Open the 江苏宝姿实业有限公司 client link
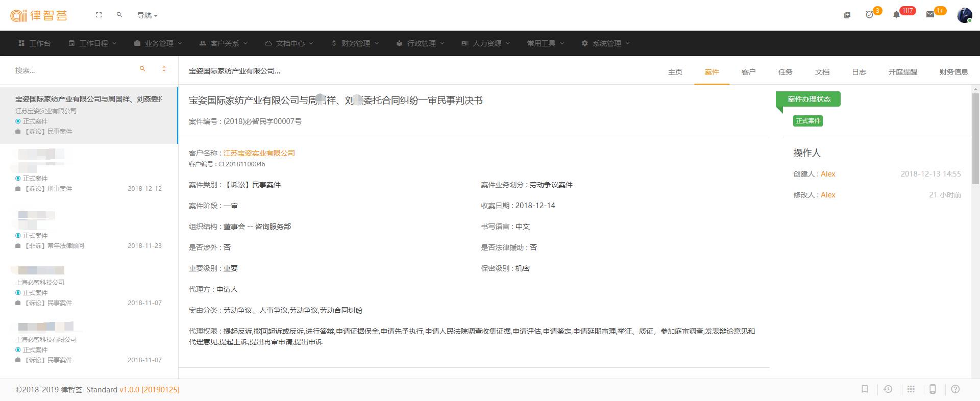 259,153
